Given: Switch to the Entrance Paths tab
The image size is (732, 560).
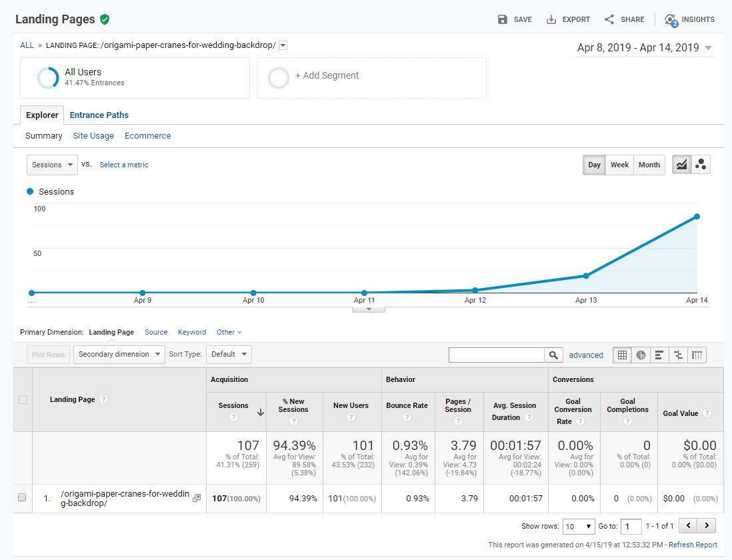Looking at the screenshot, I should point(99,115).
